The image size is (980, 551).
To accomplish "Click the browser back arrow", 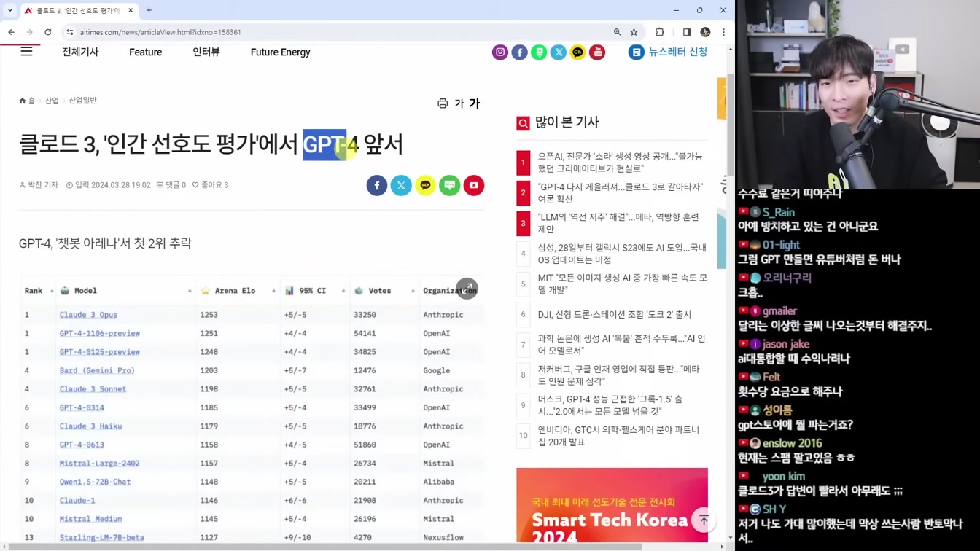I will pos(12,32).
